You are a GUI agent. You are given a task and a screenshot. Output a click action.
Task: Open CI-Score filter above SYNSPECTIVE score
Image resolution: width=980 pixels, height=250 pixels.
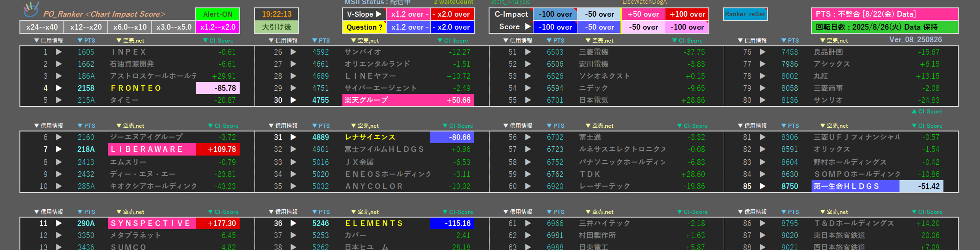(223, 212)
